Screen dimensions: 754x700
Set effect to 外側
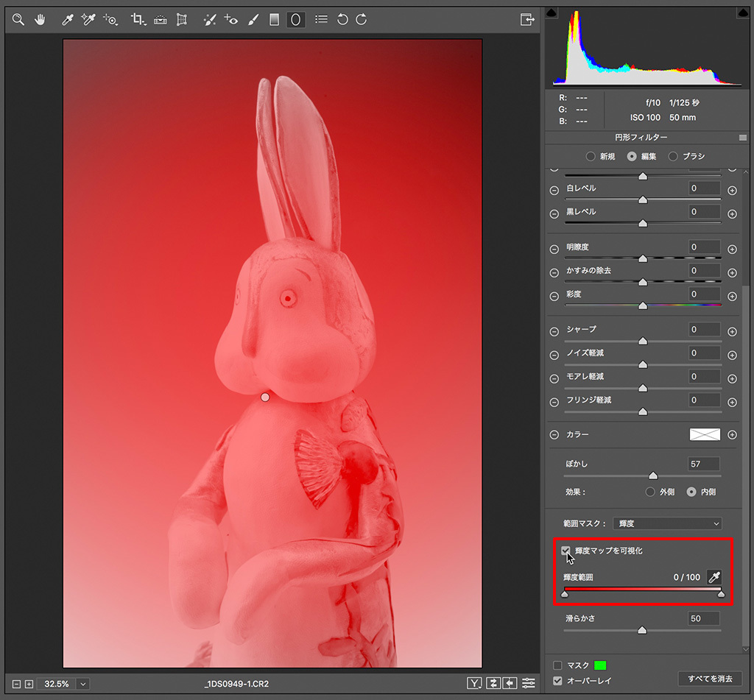click(650, 492)
